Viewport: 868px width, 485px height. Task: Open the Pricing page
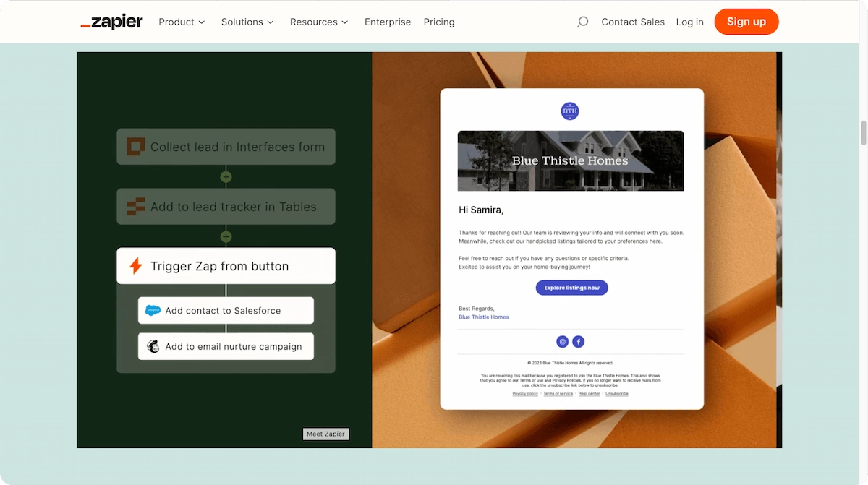(439, 22)
